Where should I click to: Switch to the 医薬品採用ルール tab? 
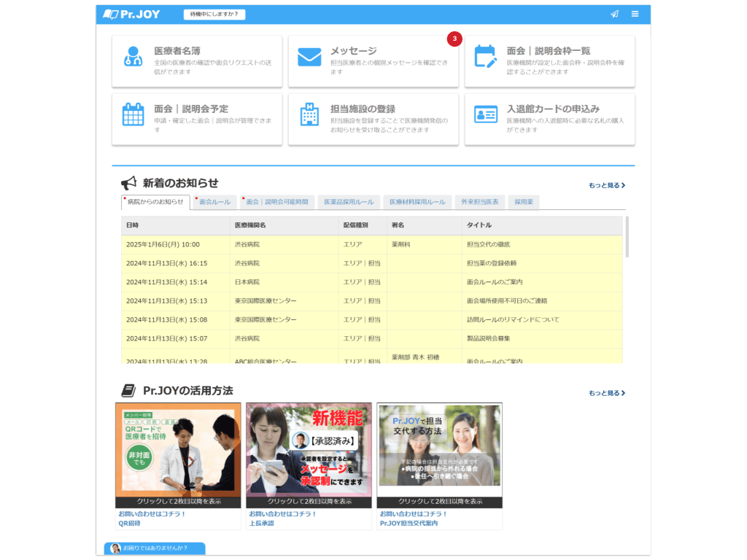click(x=349, y=202)
